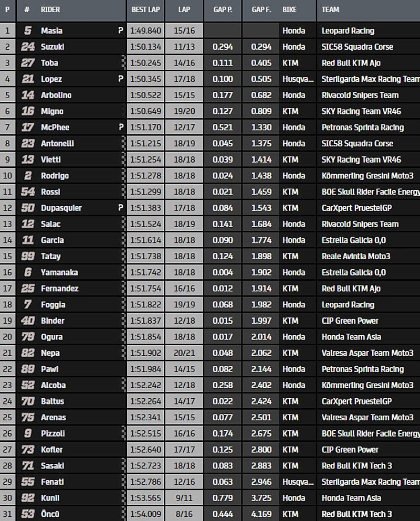Click the pit 'P' marker next to McPhee
The height and width of the screenshot is (521, 420).
point(121,127)
